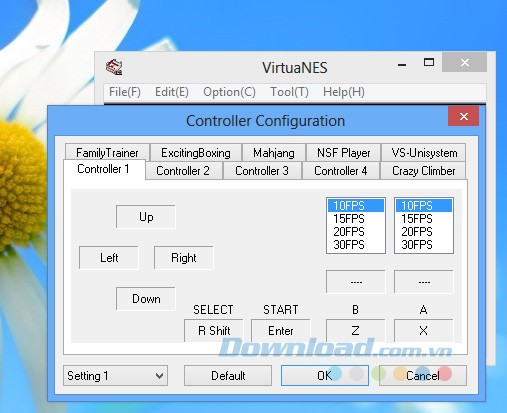Switch to the ExcitingBoxing tab
Image resolution: width=507 pixels, height=413 pixels.
pyautogui.click(x=196, y=153)
